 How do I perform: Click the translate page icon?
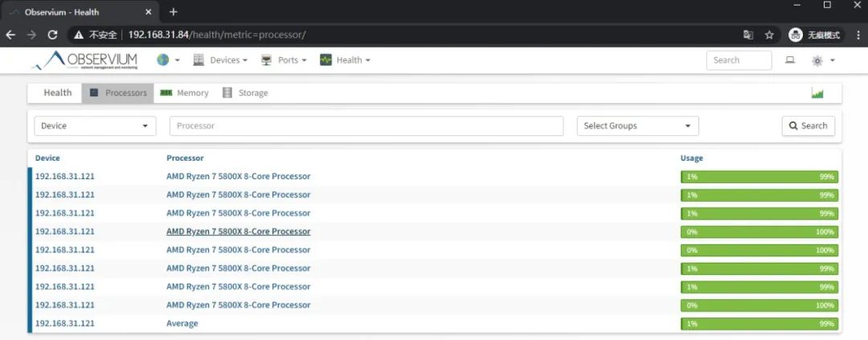pos(748,35)
